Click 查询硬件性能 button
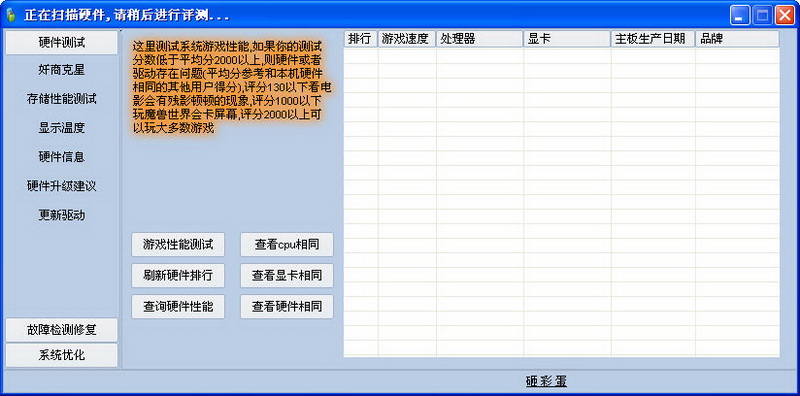Screen dimensions: 800x396 [178, 307]
